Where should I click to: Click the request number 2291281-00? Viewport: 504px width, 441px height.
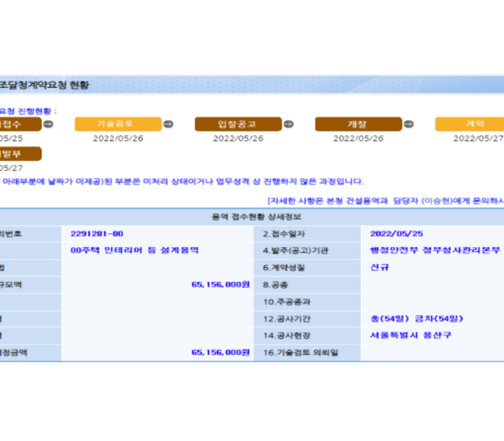97,234
